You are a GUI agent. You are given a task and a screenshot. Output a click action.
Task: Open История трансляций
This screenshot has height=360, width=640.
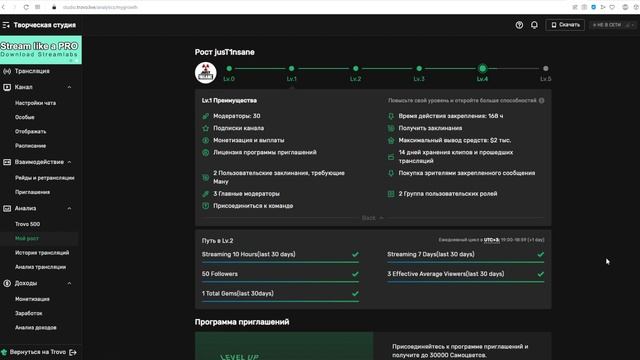[x=42, y=253]
